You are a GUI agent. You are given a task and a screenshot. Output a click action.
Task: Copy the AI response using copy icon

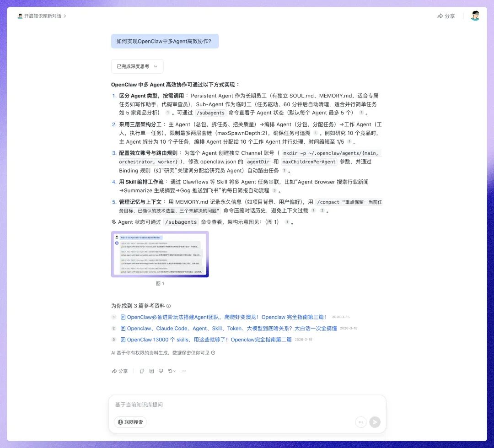142,371
